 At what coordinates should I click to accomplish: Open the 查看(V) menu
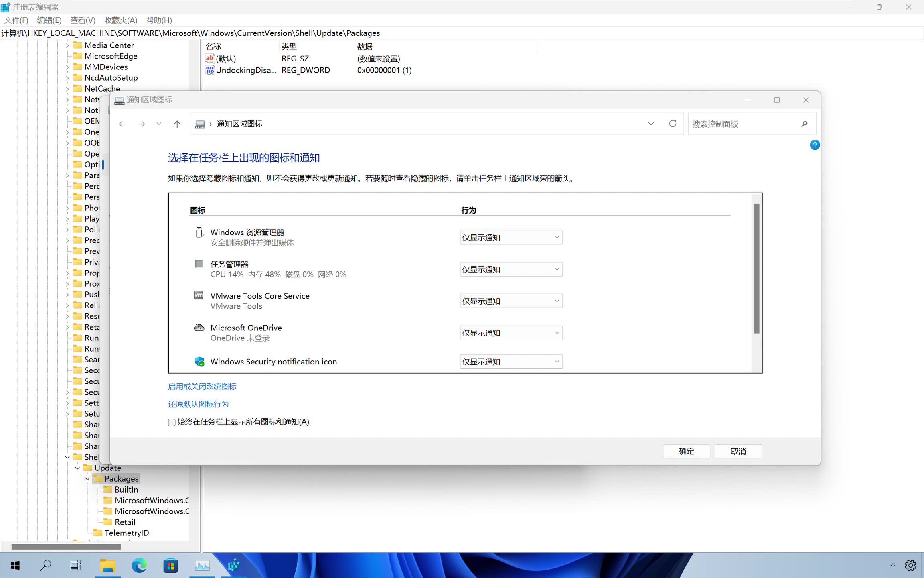tap(82, 20)
